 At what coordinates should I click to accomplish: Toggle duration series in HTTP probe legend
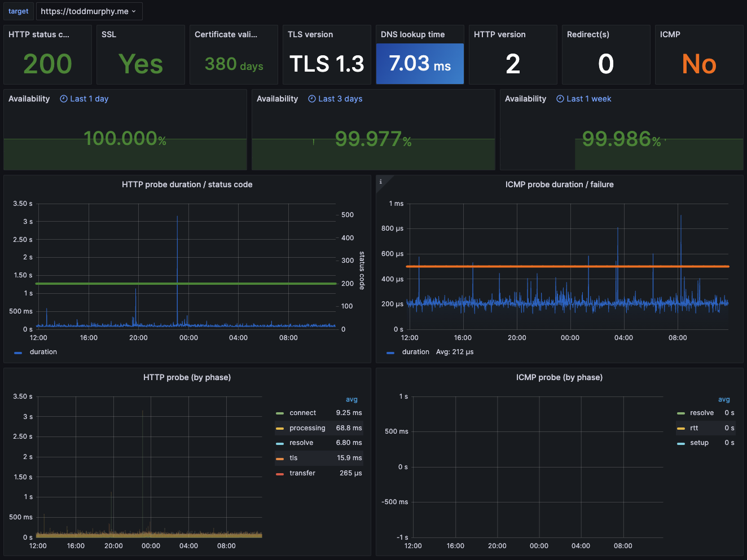(x=43, y=352)
